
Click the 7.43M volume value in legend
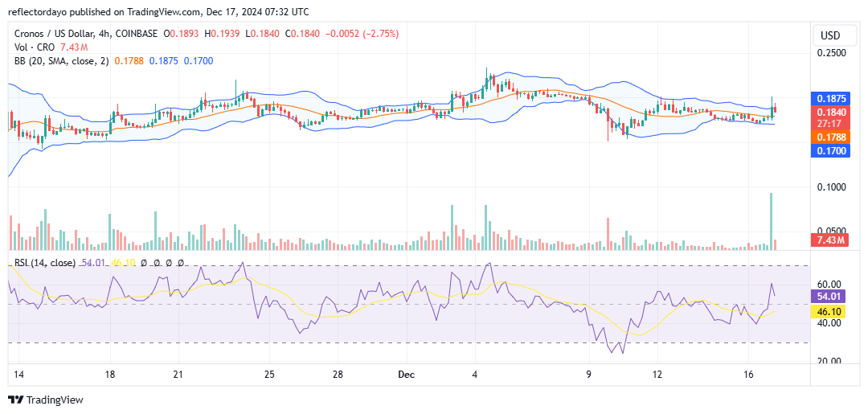(x=74, y=47)
